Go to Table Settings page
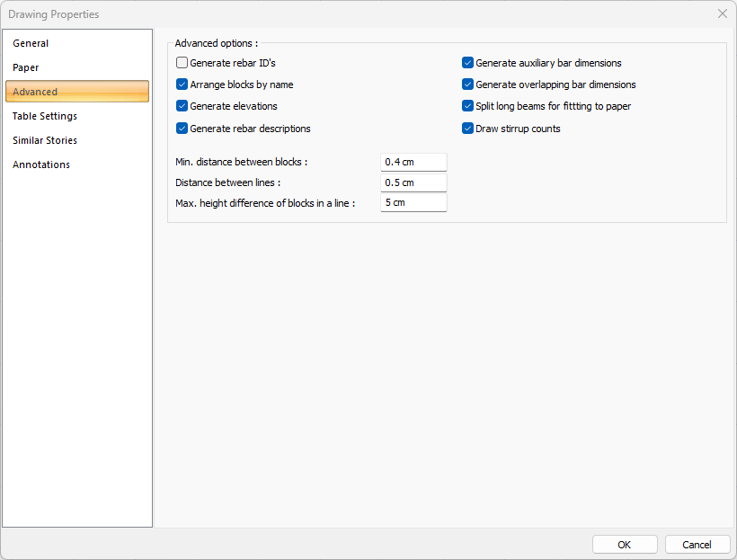 tap(45, 116)
